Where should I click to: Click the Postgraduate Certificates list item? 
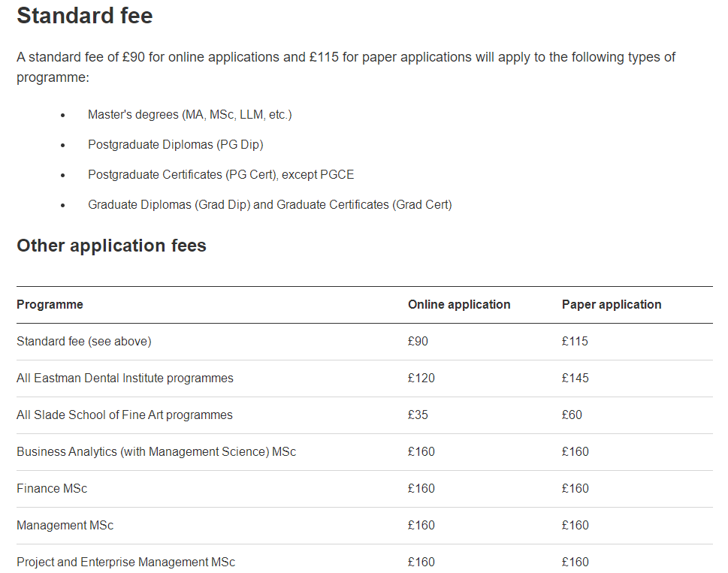(x=220, y=175)
